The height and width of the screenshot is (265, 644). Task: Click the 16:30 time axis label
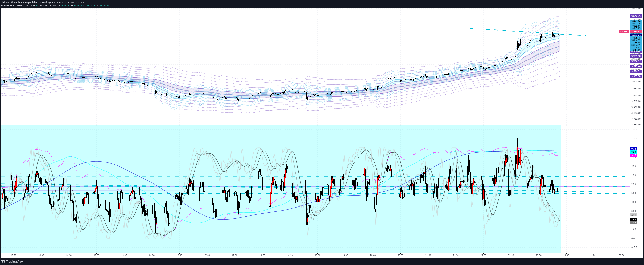(x=179, y=255)
